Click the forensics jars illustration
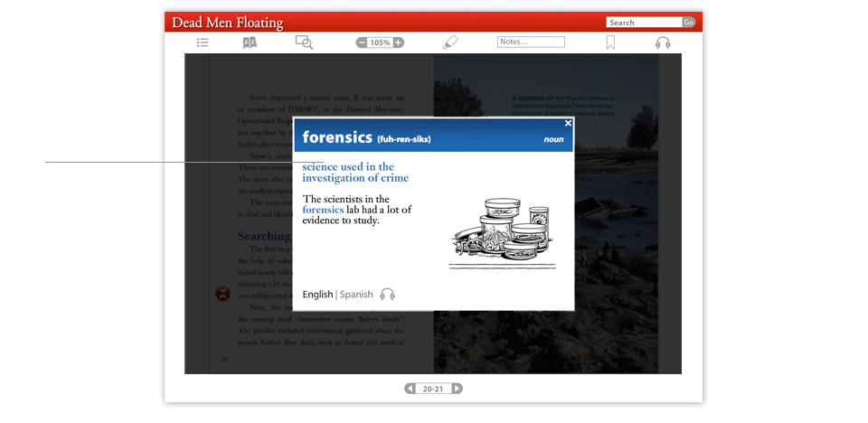 pos(502,233)
